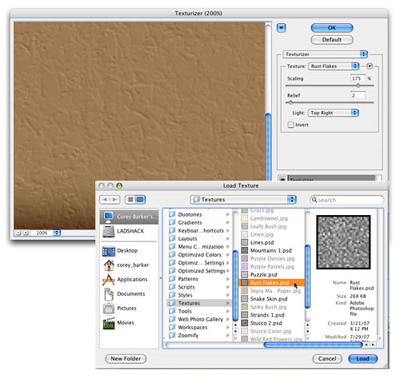
Task: Click the Rust Flakes texture preview thumbnail
Action: 343,242
